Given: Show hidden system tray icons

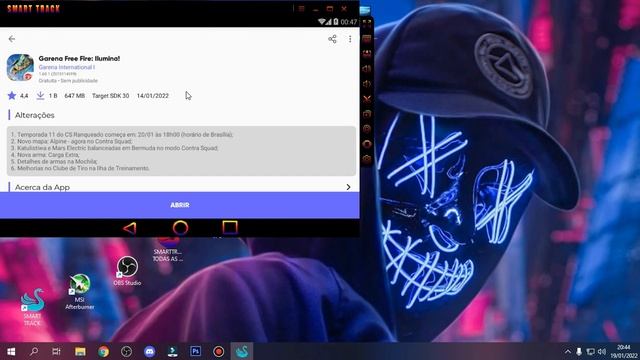Looking at the screenshot, I should pyautogui.click(x=568, y=351).
